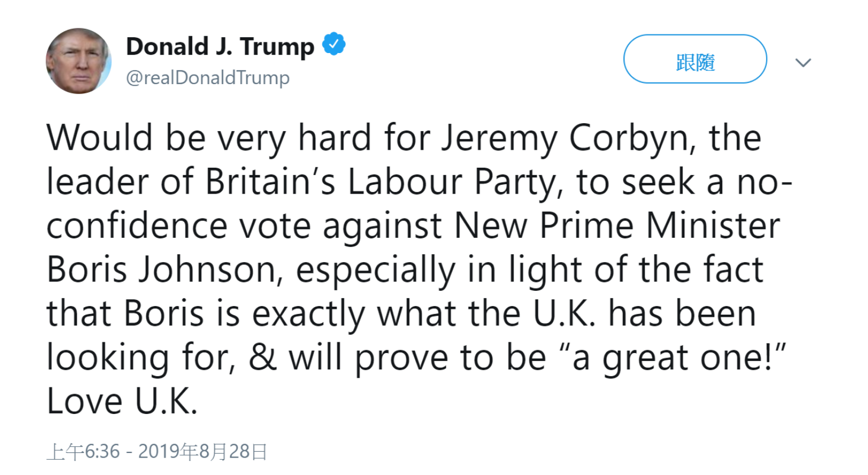
Task: Click the blue verified badge icon
Action: click(334, 44)
